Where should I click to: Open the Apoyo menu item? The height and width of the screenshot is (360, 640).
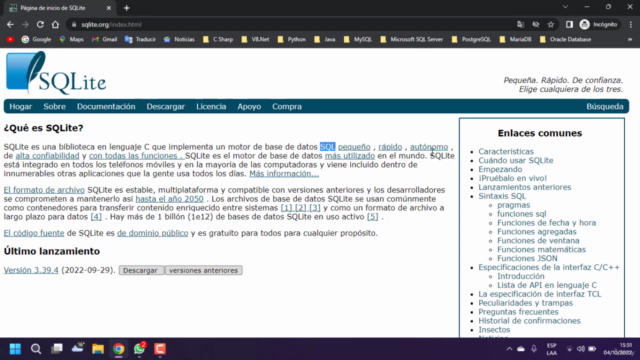[x=249, y=107]
